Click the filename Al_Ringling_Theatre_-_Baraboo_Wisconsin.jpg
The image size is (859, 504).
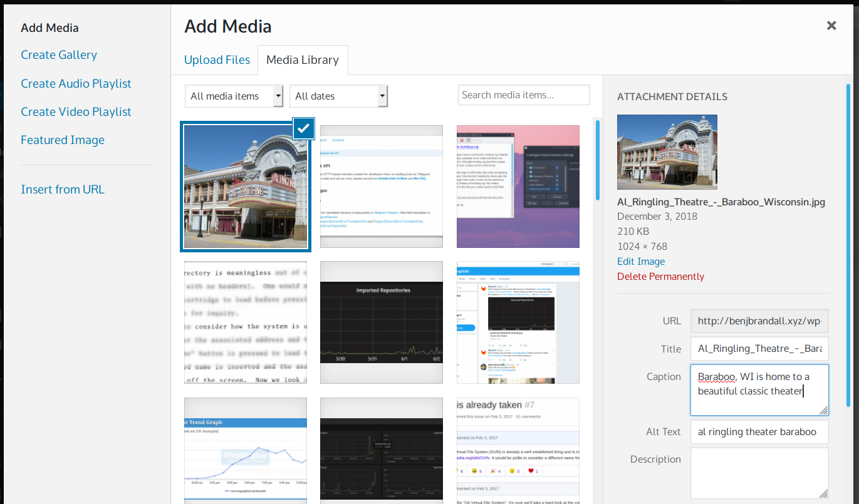click(721, 202)
